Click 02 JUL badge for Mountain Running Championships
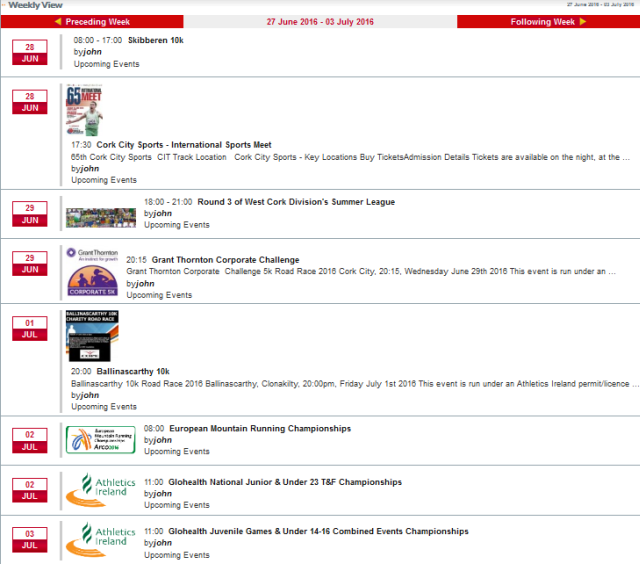This screenshot has height=564, width=640. point(30,441)
